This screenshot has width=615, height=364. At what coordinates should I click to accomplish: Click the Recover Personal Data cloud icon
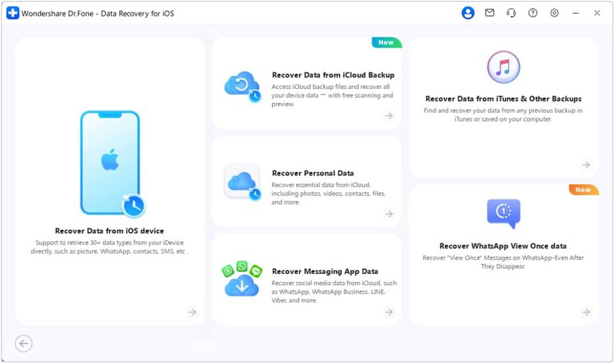pyautogui.click(x=242, y=183)
